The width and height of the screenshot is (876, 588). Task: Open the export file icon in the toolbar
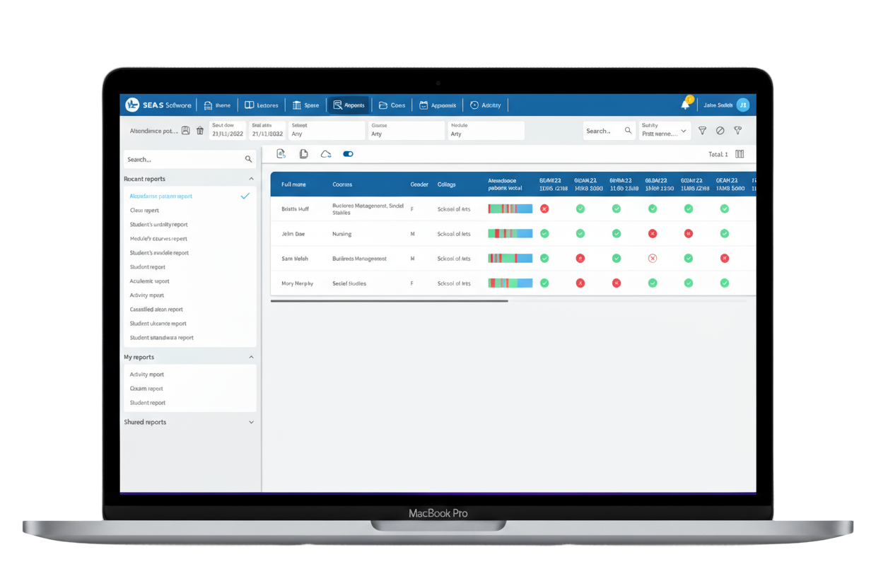[x=281, y=153]
